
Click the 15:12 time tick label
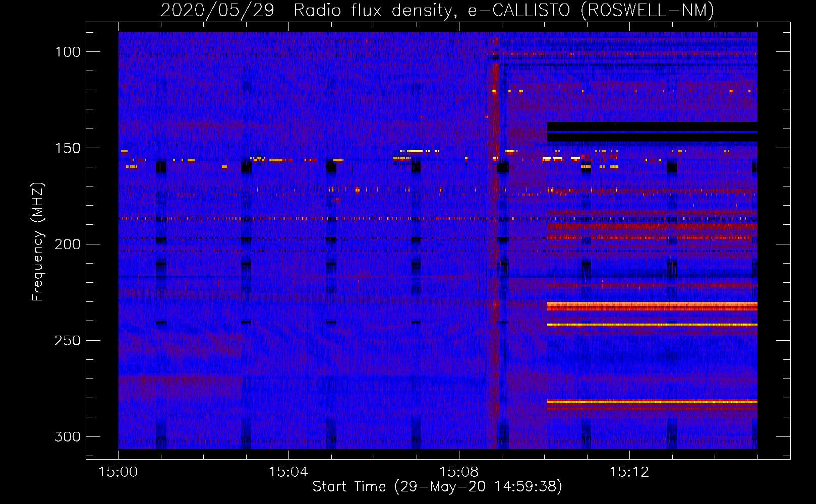629,472
